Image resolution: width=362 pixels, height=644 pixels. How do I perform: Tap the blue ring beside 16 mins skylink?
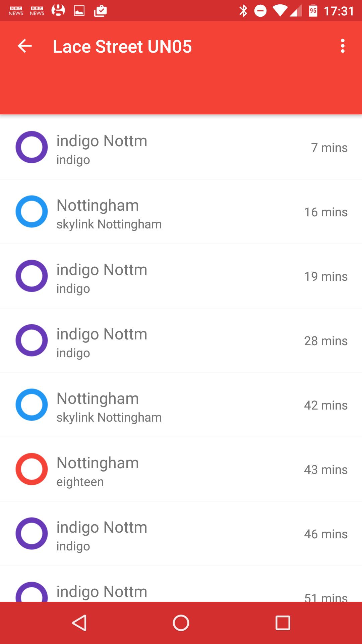[x=32, y=212]
